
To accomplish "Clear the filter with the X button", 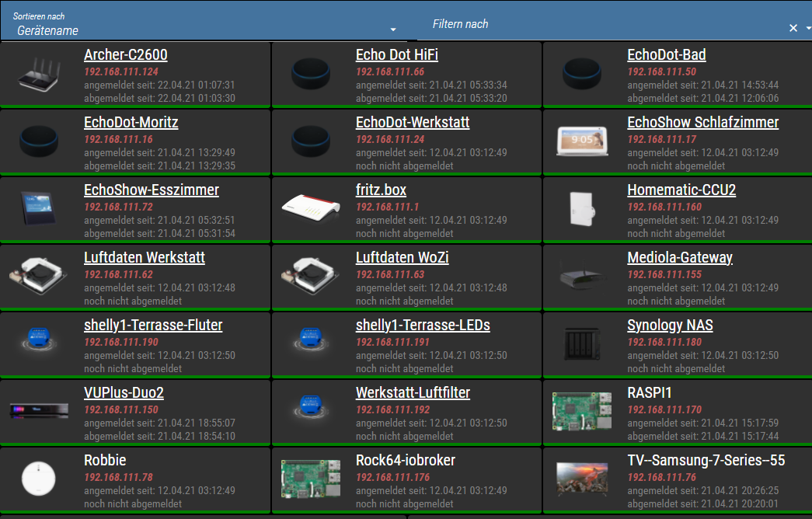I will point(793,28).
